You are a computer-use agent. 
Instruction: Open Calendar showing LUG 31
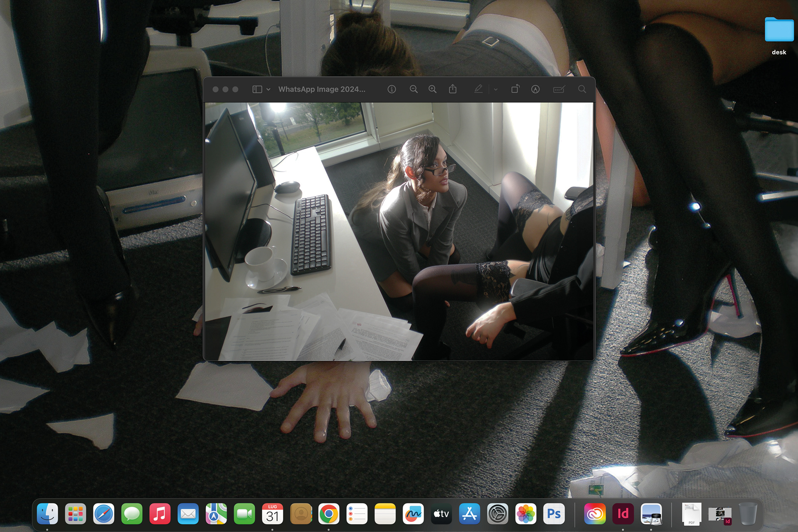point(272,514)
